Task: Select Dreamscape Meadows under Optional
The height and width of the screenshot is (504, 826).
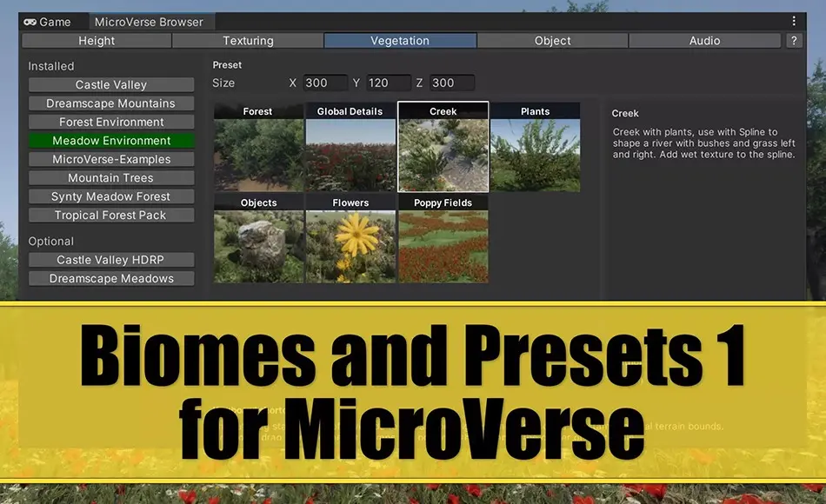Action: click(x=111, y=278)
